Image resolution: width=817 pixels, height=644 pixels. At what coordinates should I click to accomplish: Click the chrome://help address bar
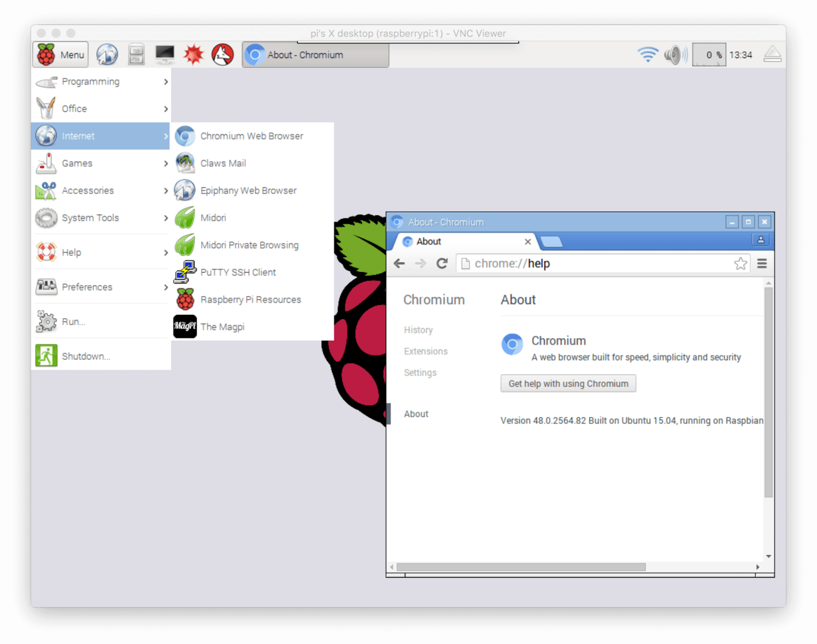click(x=603, y=263)
